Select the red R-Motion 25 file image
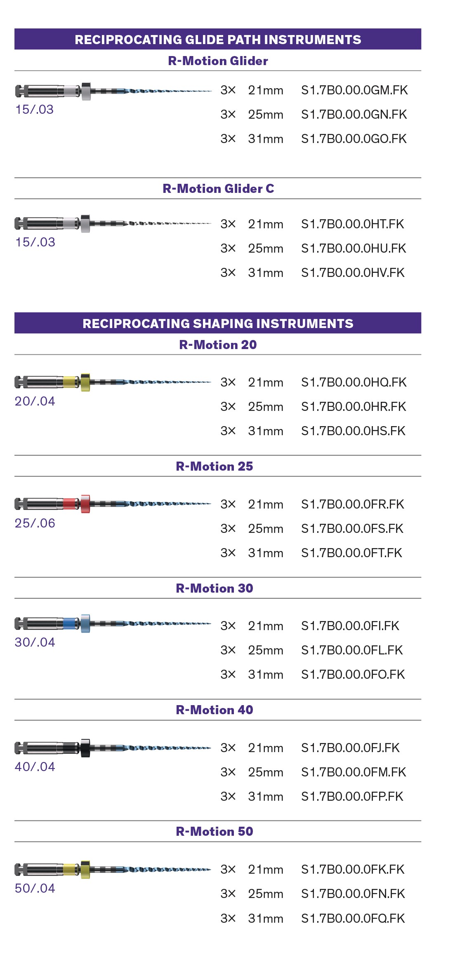Viewport: 455px width, 980px height. [113, 504]
